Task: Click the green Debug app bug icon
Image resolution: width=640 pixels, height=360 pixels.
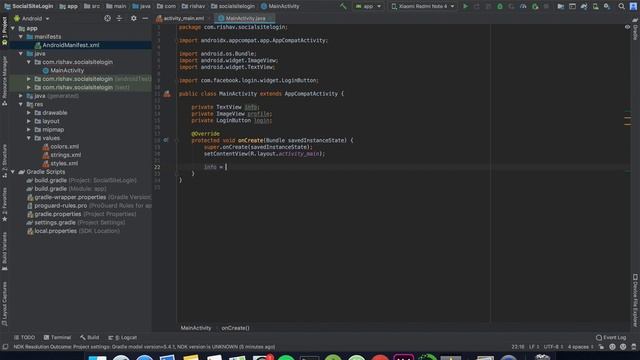Action: 500,6
